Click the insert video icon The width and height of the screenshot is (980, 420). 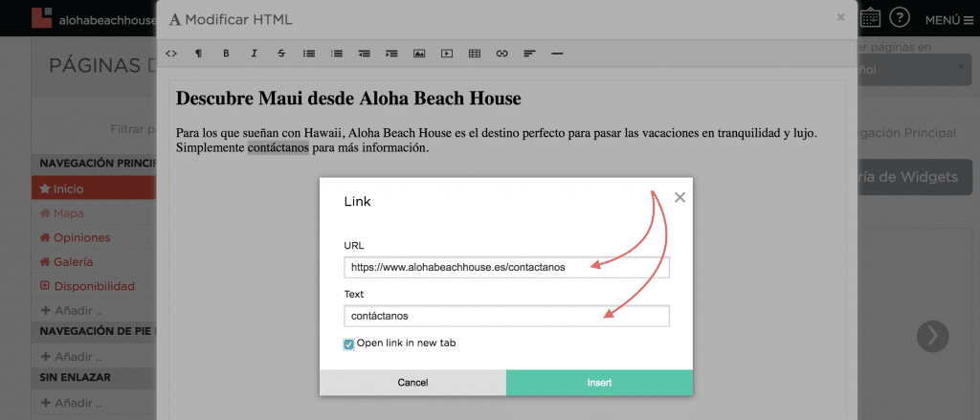[446, 54]
